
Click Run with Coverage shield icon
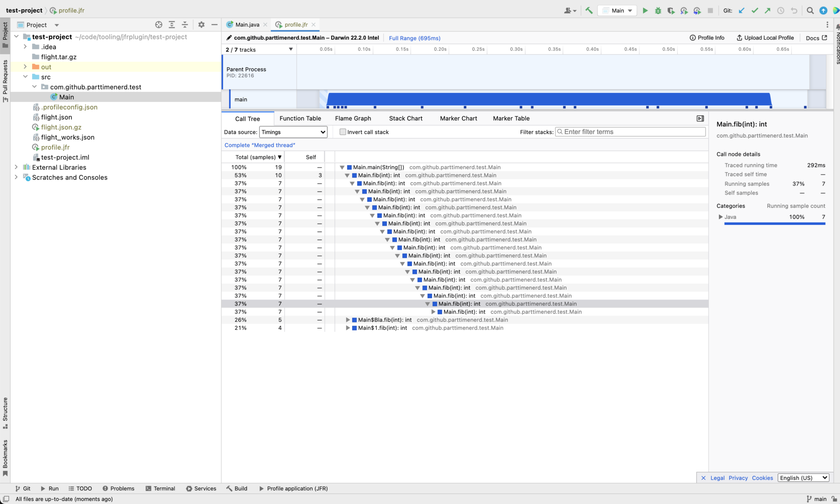[671, 11]
